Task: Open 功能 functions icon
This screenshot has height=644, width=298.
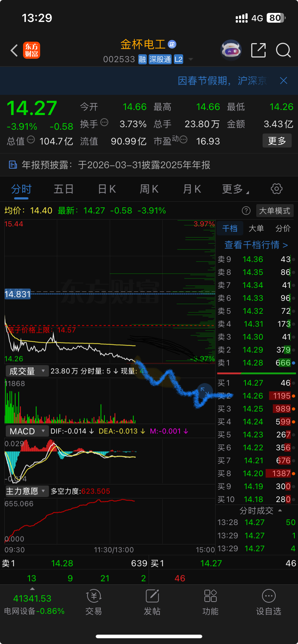Action: tap(211, 602)
